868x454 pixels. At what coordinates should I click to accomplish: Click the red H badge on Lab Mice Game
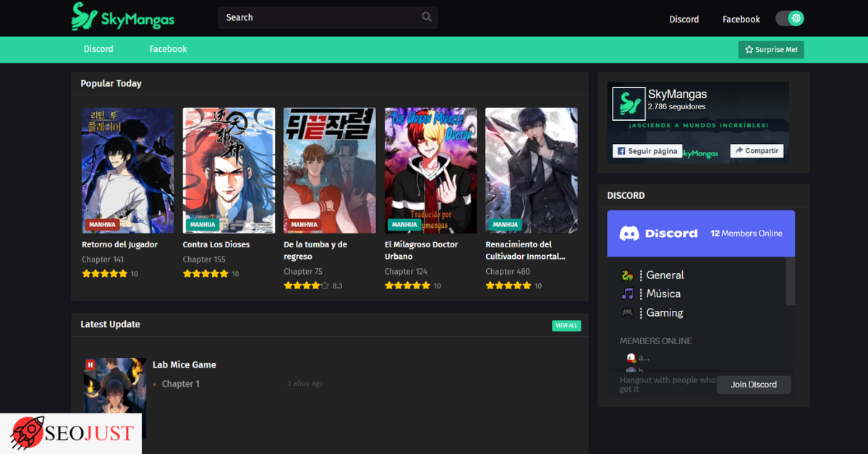90,365
